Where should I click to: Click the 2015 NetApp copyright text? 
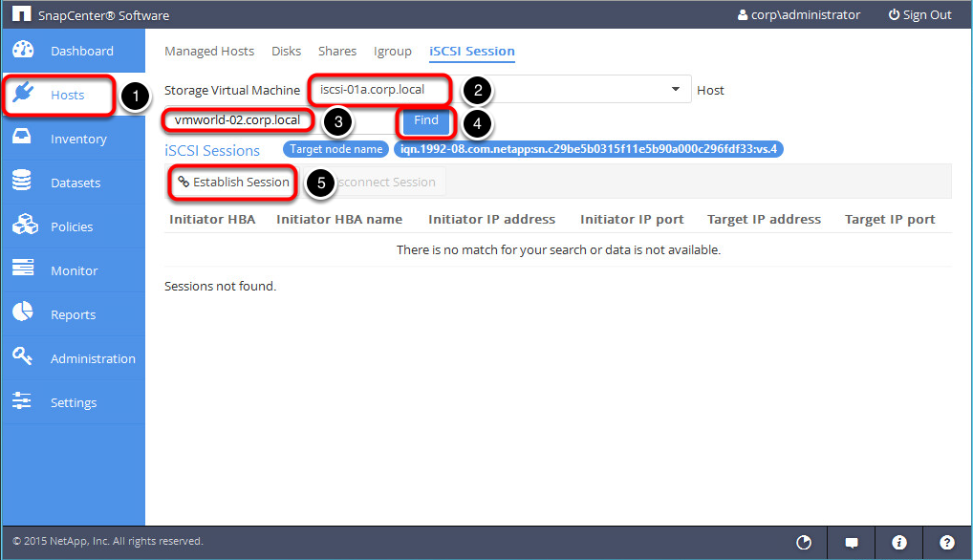coord(108,542)
